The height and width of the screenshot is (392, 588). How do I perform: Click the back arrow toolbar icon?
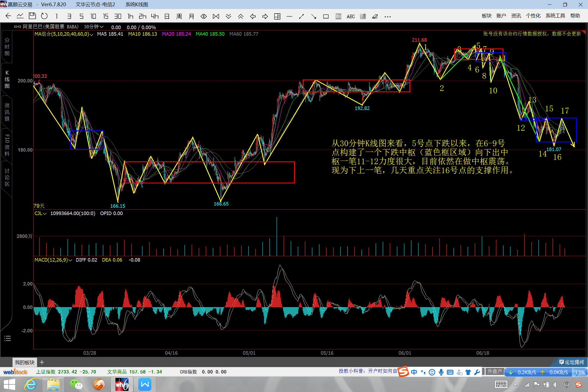click(x=8, y=16)
